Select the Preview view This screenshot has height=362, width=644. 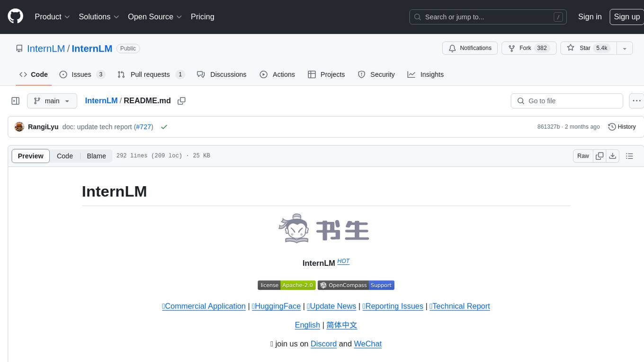pos(31,156)
